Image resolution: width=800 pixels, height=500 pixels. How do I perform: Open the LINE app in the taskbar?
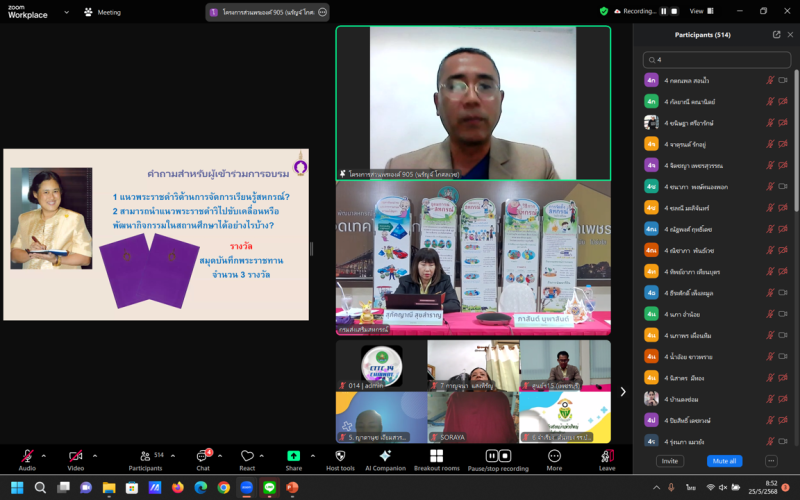(269, 488)
